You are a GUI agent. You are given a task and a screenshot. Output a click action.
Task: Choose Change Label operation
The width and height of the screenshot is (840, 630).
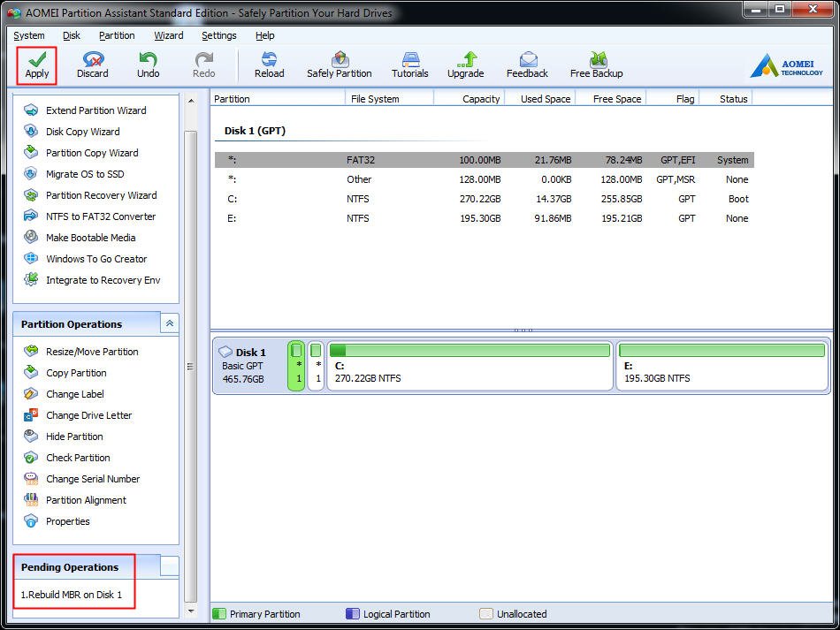[x=64, y=394]
